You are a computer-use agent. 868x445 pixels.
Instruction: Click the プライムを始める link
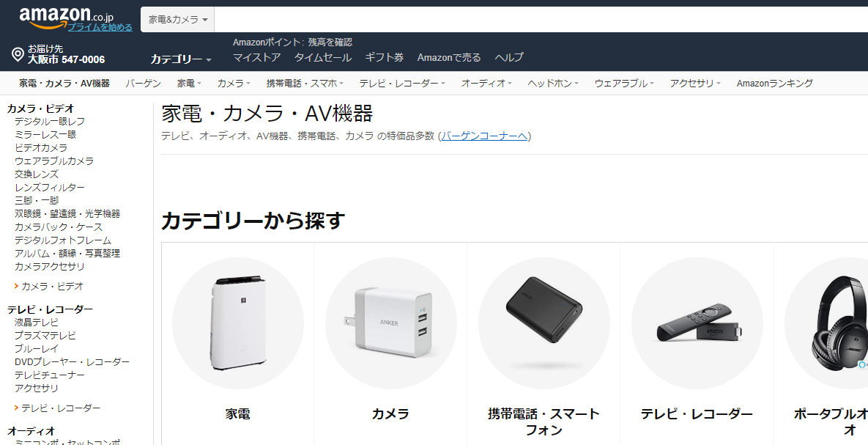[100, 27]
